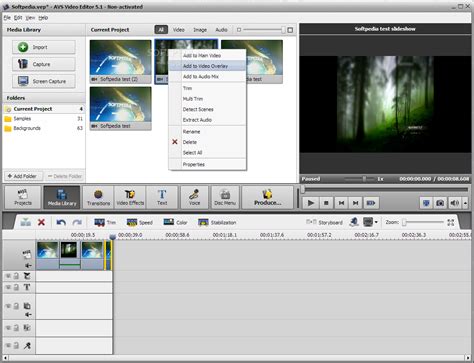The height and width of the screenshot is (363, 474).
Task: Delete the selected timeline item with red X
Action: point(41,222)
